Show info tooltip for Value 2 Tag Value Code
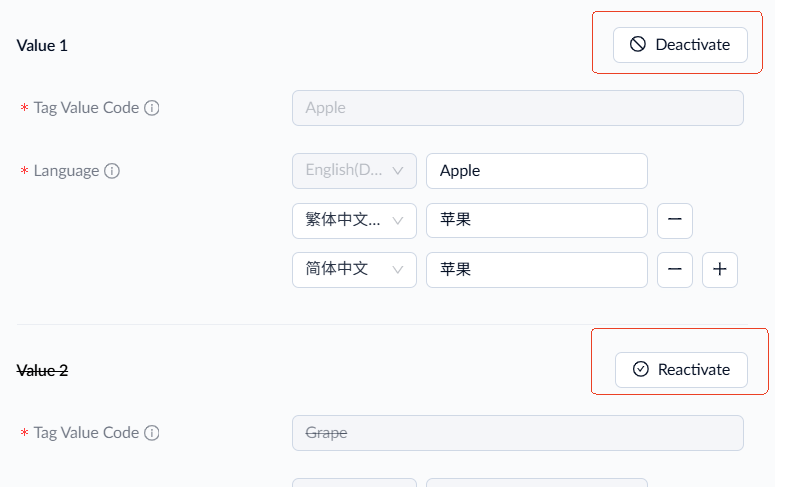The height and width of the screenshot is (487, 787). coord(152,433)
